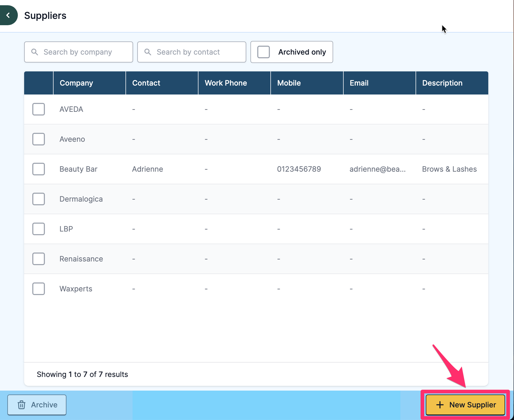Click the Suppliers page title
514x420 pixels.
45,15
